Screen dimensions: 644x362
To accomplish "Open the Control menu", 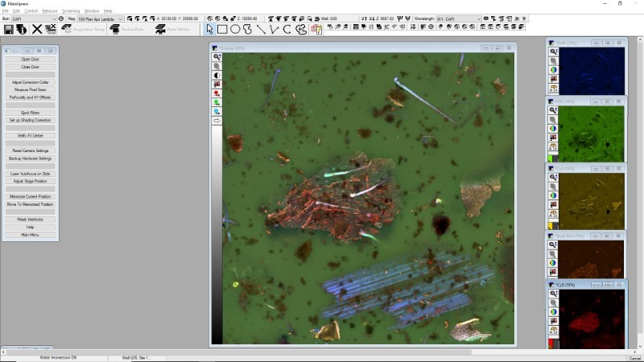I will [31, 11].
